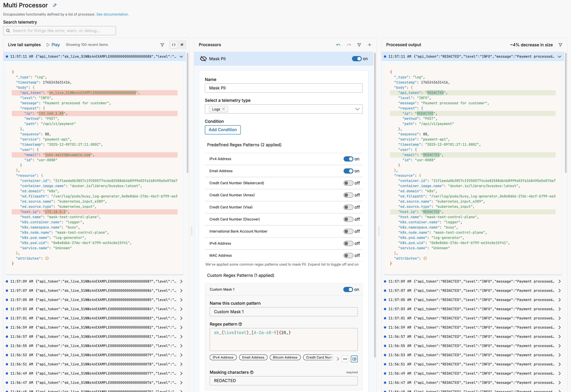Screen dimensions: 571x392
Task: Insert the Bitcoin Address pattern chip
Action: pos(285,357)
